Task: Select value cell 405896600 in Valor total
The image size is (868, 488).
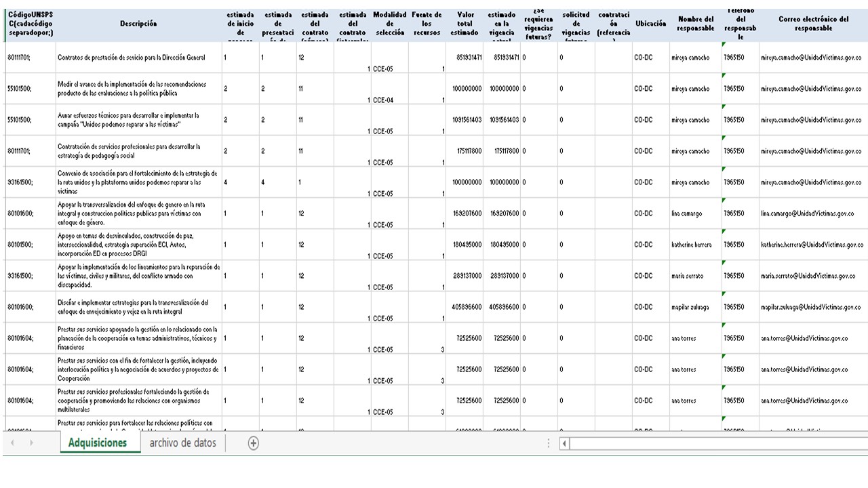Action: coord(465,307)
